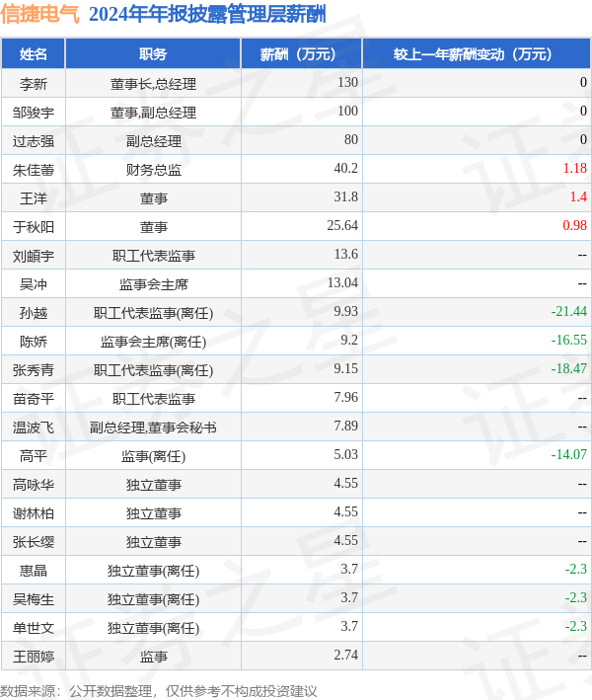Click the green change value -16.55
The width and height of the screenshot is (592, 700).
[568, 340]
